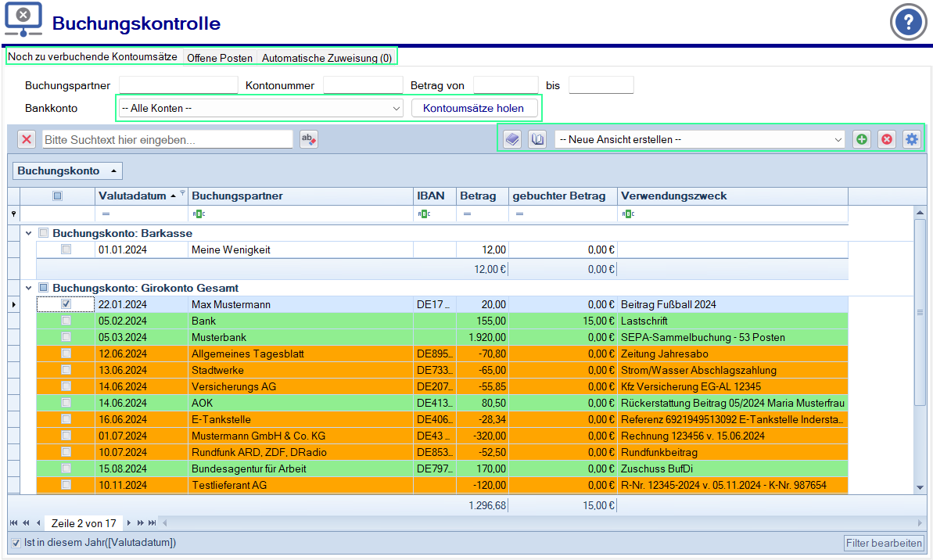Click the stacked layers icon beside view dropdown
The width and height of the screenshot is (933, 560).
(x=511, y=139)
